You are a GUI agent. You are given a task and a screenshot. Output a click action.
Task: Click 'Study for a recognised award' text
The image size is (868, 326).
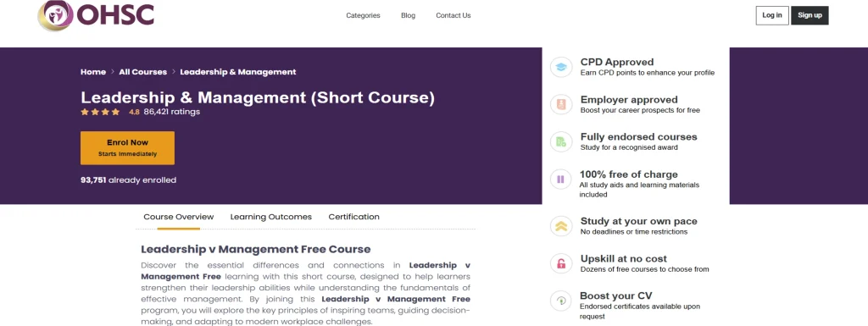pos(629,147)
